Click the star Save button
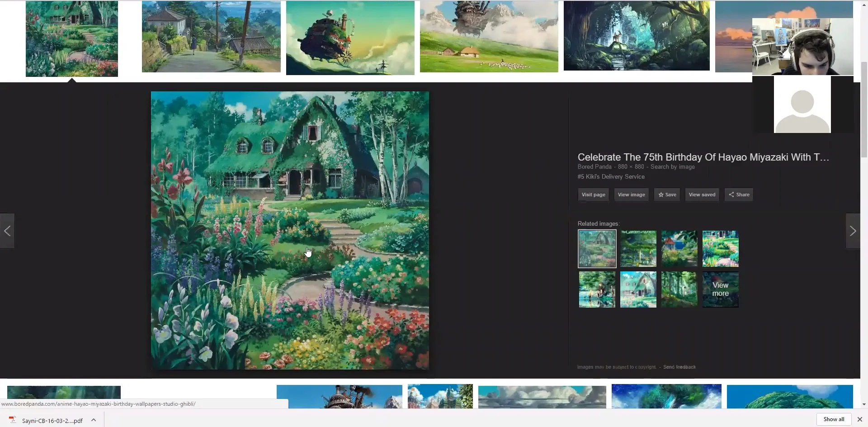 667,195
